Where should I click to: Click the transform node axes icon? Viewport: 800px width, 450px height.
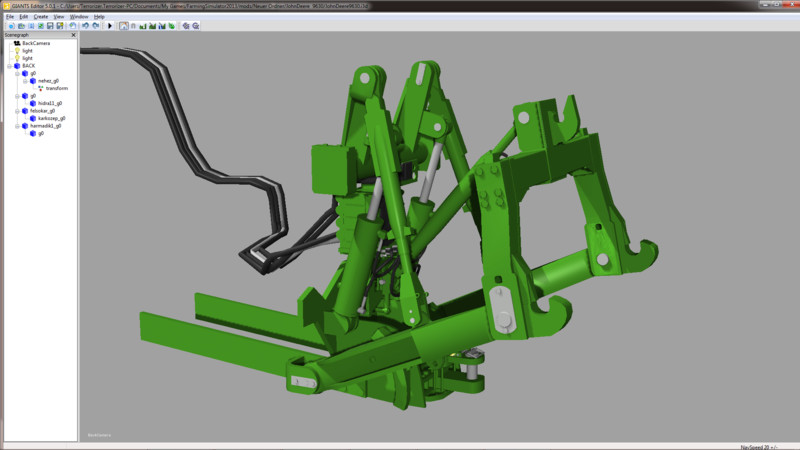[41, 88]
